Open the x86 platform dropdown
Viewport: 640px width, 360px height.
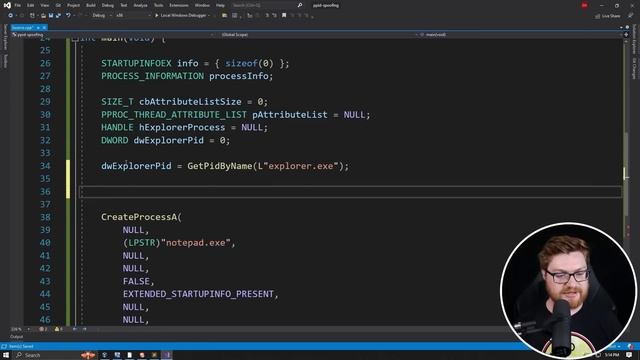point(133,16)
